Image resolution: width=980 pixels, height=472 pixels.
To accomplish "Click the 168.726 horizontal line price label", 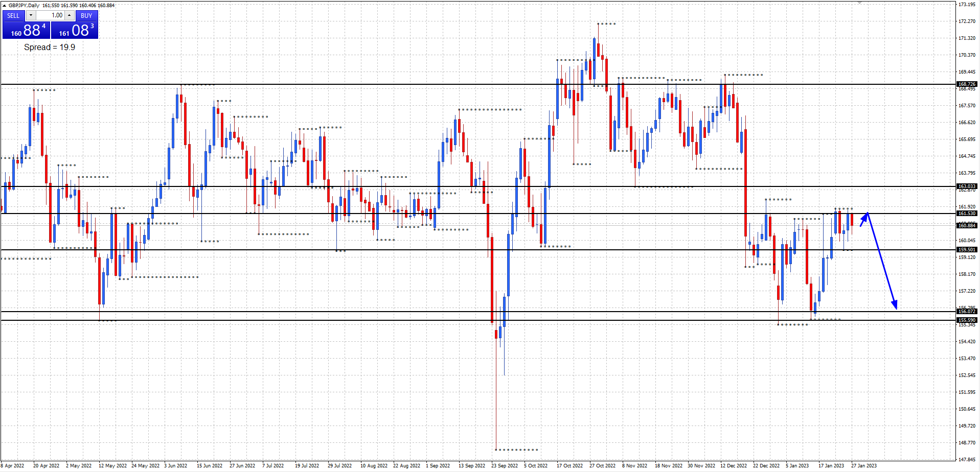I will [x=966, y=84].
